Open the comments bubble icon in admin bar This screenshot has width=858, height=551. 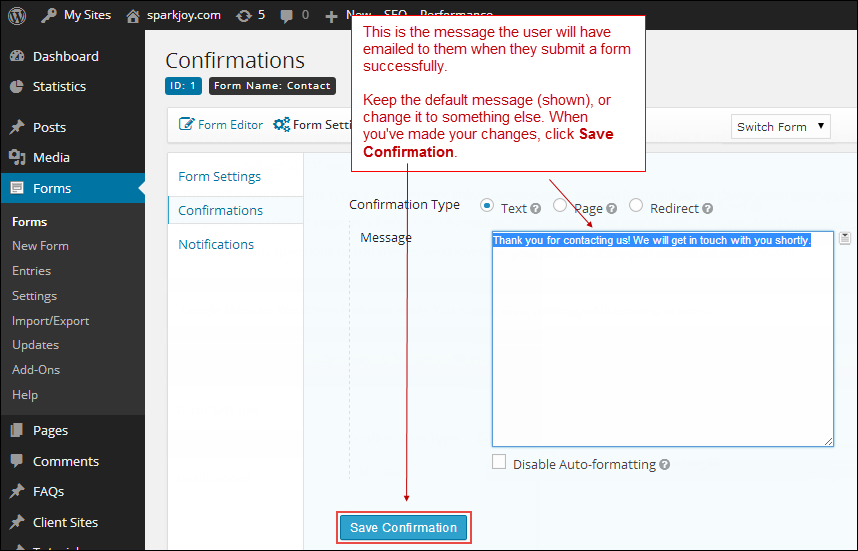(286, 16)
